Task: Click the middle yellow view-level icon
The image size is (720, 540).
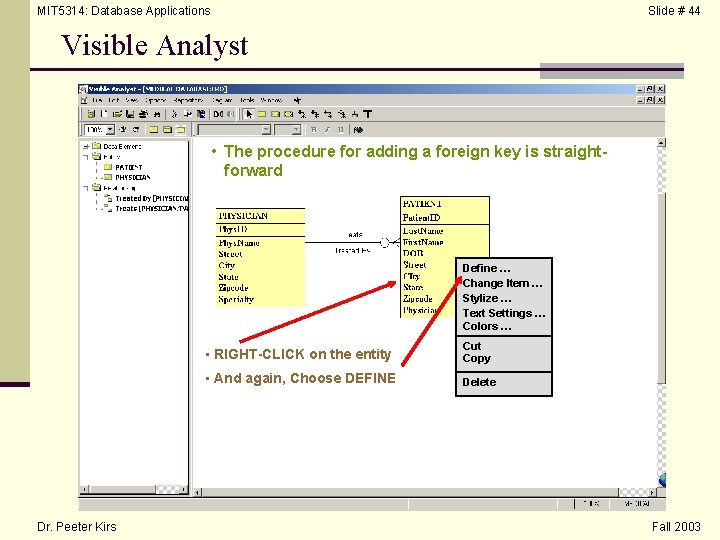Action: click(167, 129)
